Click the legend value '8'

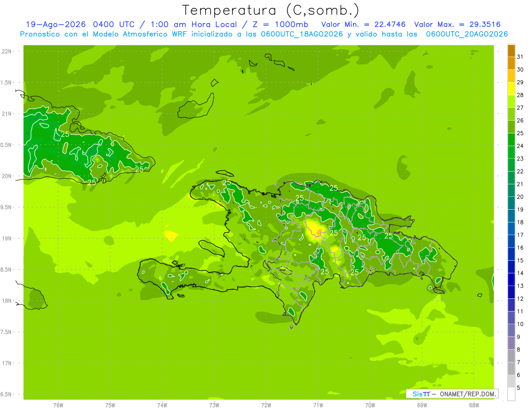point(519,350)
